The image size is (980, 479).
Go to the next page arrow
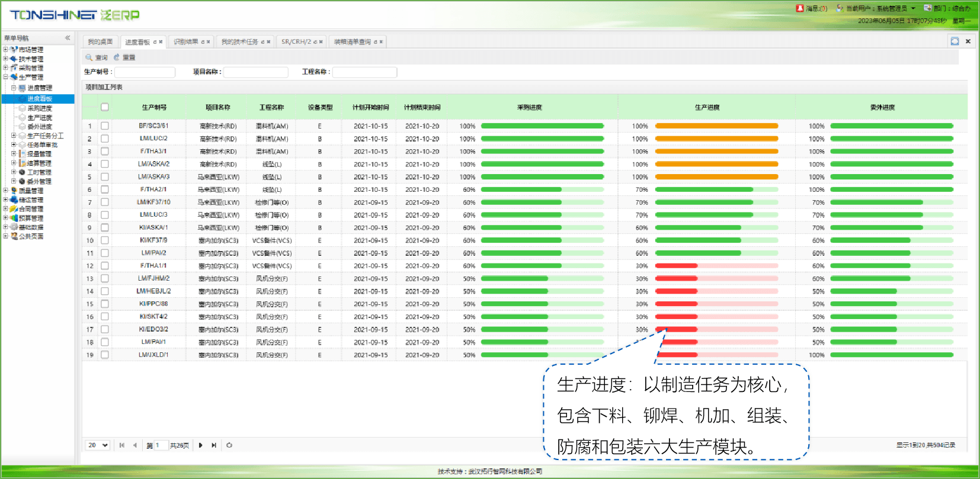[x=200, y=445]
